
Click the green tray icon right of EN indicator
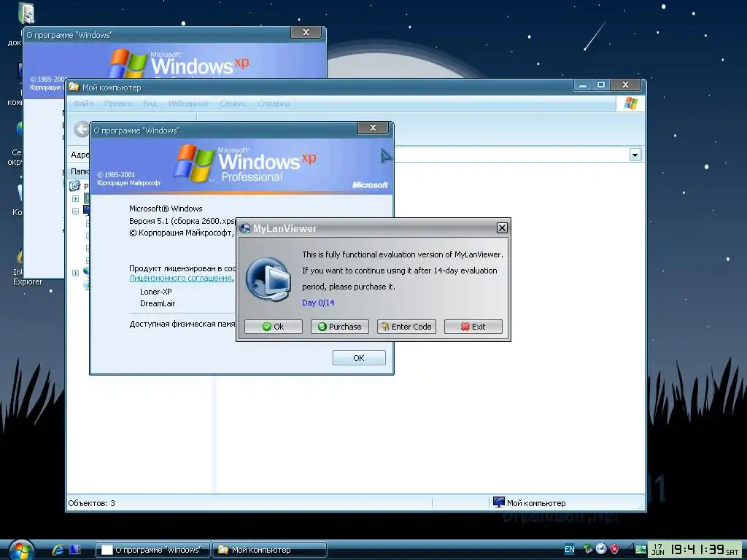pos(589,549)
